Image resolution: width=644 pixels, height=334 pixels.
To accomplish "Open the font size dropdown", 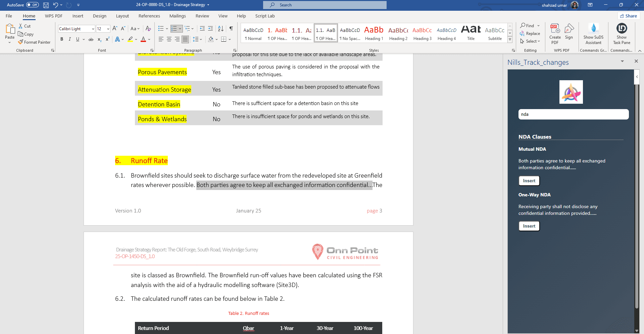I will click(x=108, y=29).
